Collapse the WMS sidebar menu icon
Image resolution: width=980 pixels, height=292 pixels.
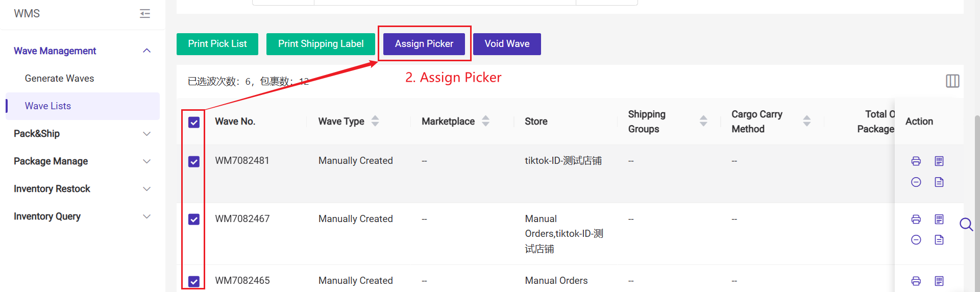pyautogui.click(x=145, y=14)
